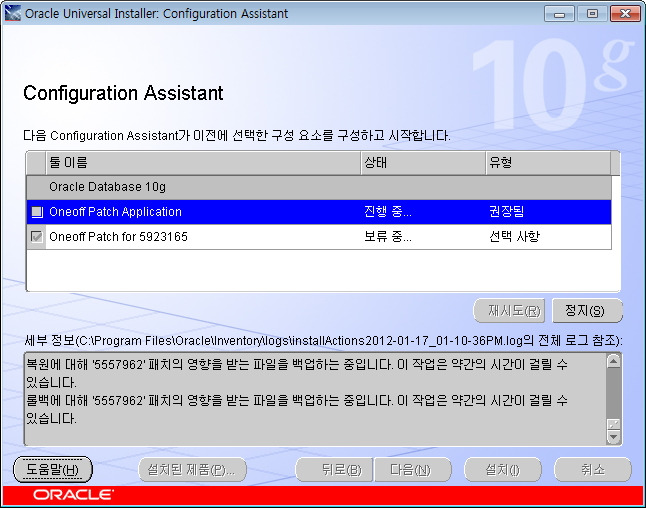The width and height of the screenshot is (646, 508).
Task: Click the detail log scroll down arrow
Action: click(614, 437)
